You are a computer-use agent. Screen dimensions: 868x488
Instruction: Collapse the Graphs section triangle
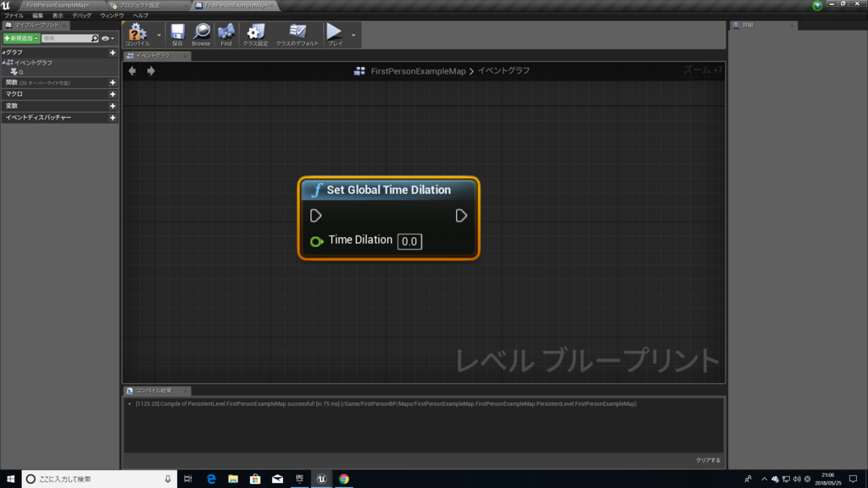click(x=3, y=53)
